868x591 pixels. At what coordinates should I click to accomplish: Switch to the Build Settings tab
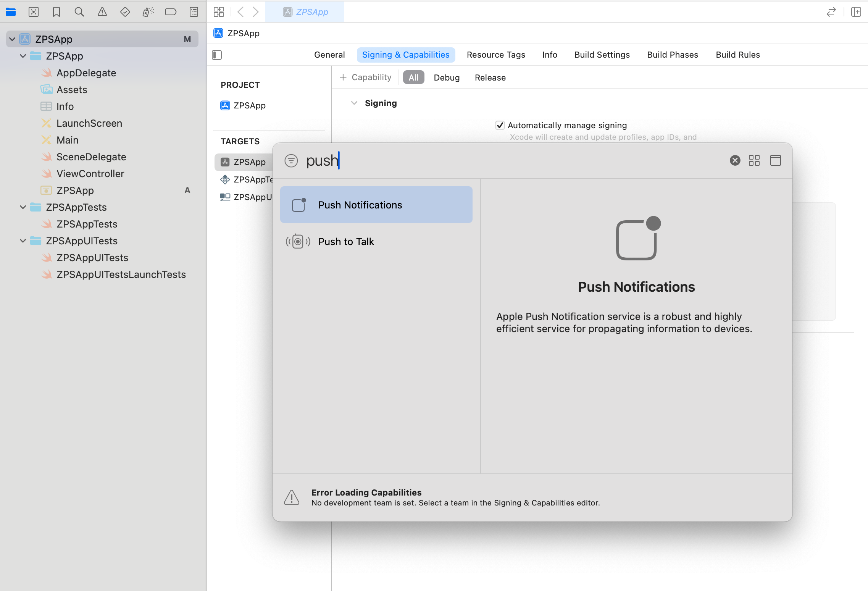602,55
